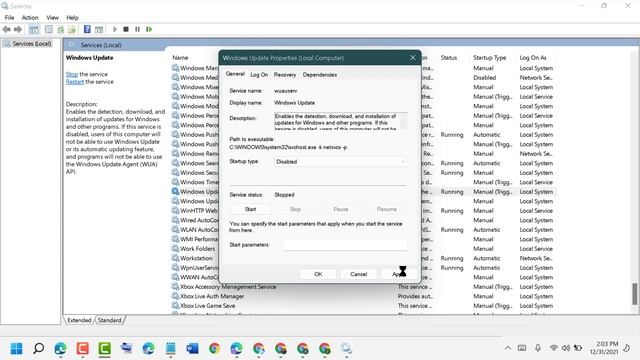Click the Back arrow in Services toolbar
The height and width of the screenshot is (360, 640).
tap(7, 29)
